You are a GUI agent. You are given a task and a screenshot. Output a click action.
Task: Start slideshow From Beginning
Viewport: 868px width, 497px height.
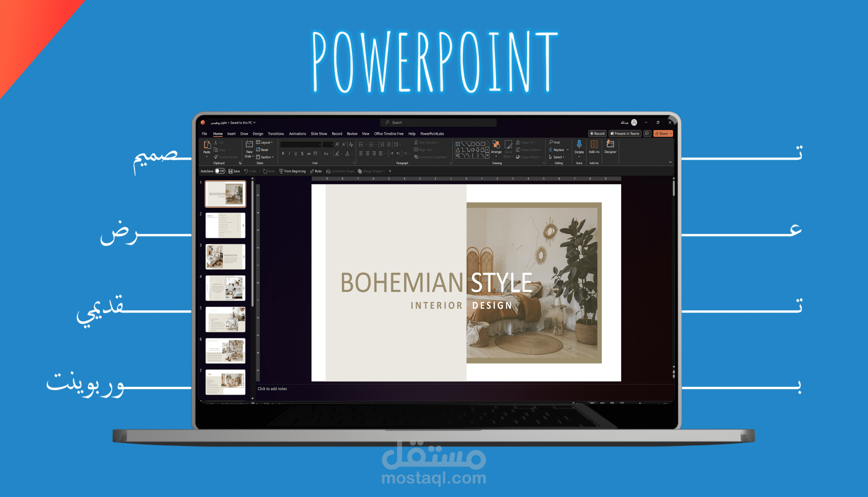click(x=292, y=171)
